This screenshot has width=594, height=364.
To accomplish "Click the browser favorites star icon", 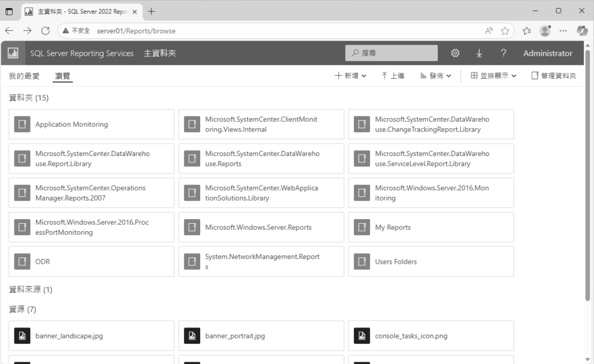I will 505,31.
